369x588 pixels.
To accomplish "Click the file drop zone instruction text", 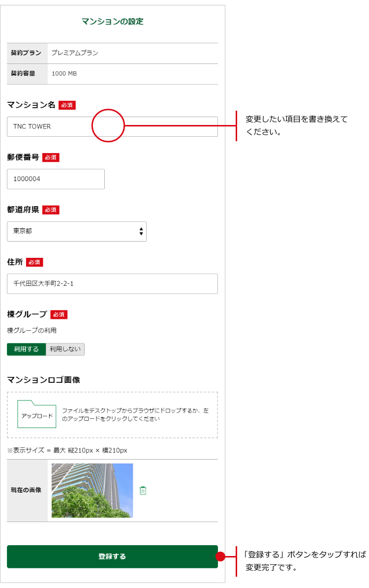I will [135, 414].
